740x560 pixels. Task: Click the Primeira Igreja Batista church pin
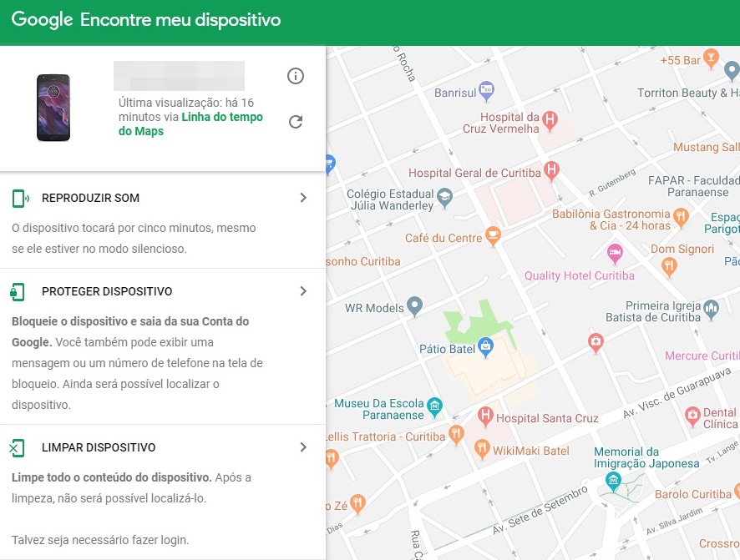click(x=711, y=310)
